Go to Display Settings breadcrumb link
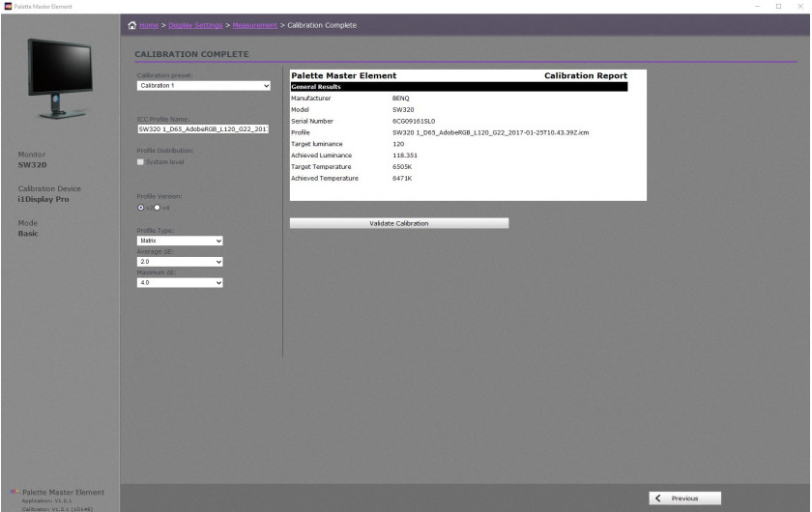 [x=195, y=25]
